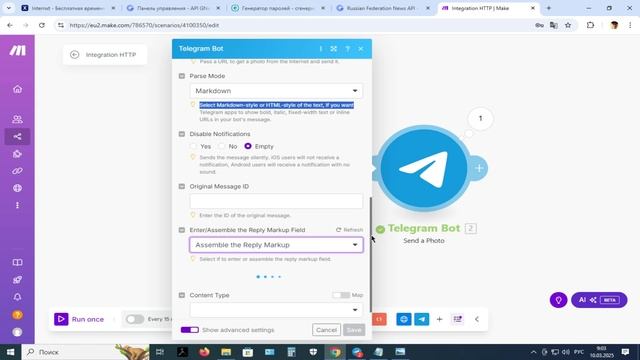Open the AI BETA assistant button
The image size is (640, 360).
(599, 300)
